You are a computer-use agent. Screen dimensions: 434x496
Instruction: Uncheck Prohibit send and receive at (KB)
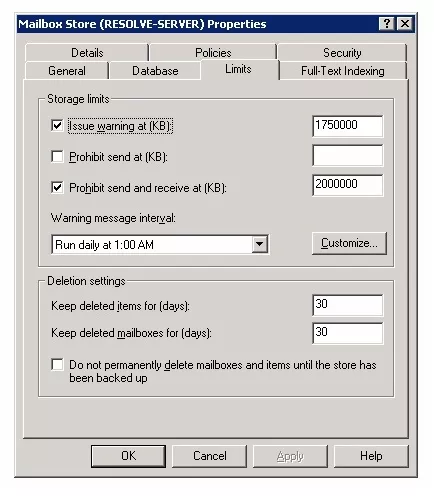click(57, 187)
